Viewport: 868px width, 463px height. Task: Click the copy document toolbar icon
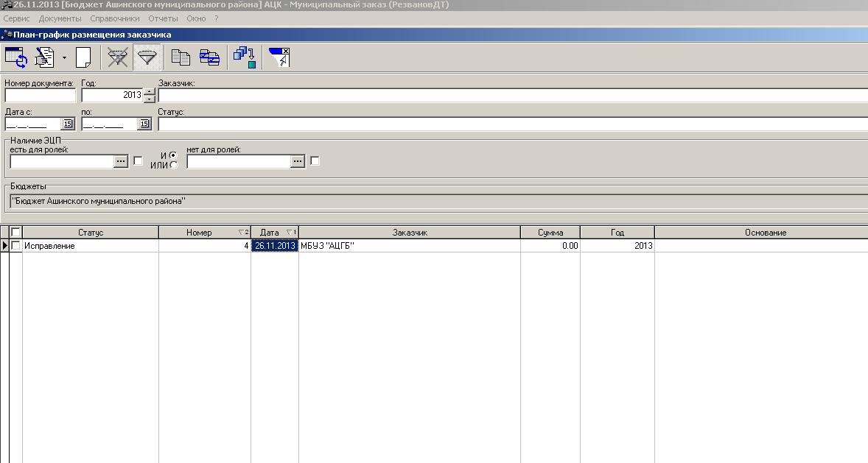[x=181, y=57]
